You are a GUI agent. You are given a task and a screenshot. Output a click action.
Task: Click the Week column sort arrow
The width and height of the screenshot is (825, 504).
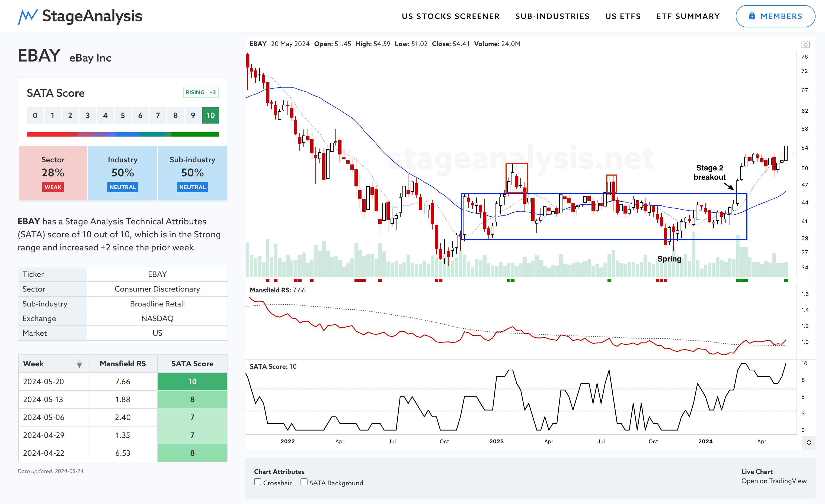click(x=79, y=364)
